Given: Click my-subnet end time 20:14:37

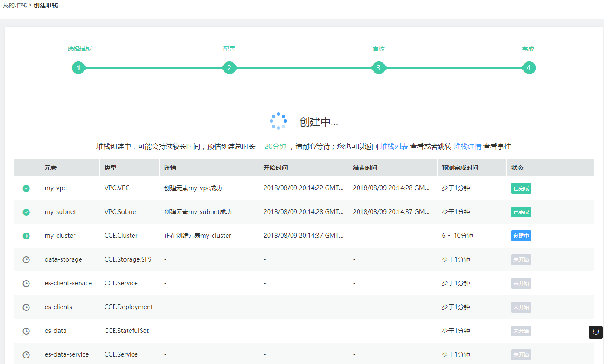Looking at the screenshot, I should 391,212.
